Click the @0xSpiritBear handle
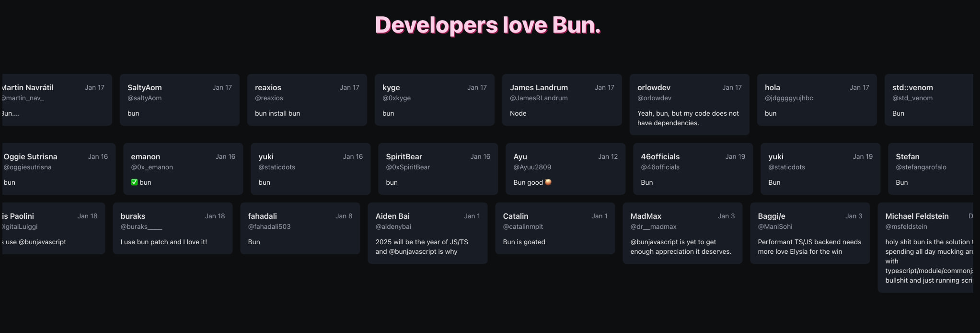This screenshot has width=980, height=333. (408, 167)
